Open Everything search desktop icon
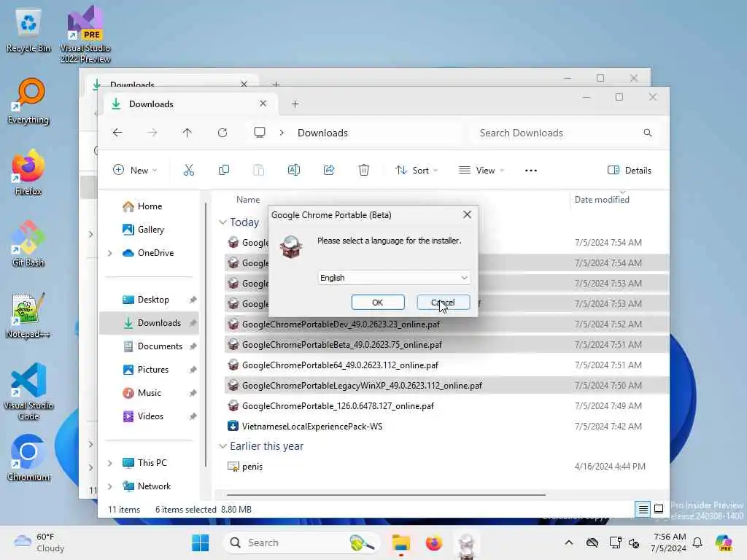 (x=28, y=101)
